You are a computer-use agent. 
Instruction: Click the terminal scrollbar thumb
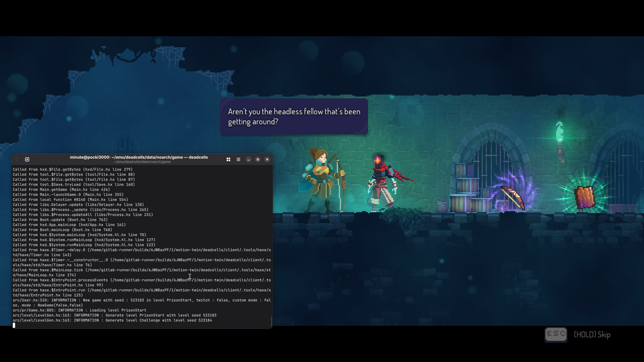(x=271, y=321)
